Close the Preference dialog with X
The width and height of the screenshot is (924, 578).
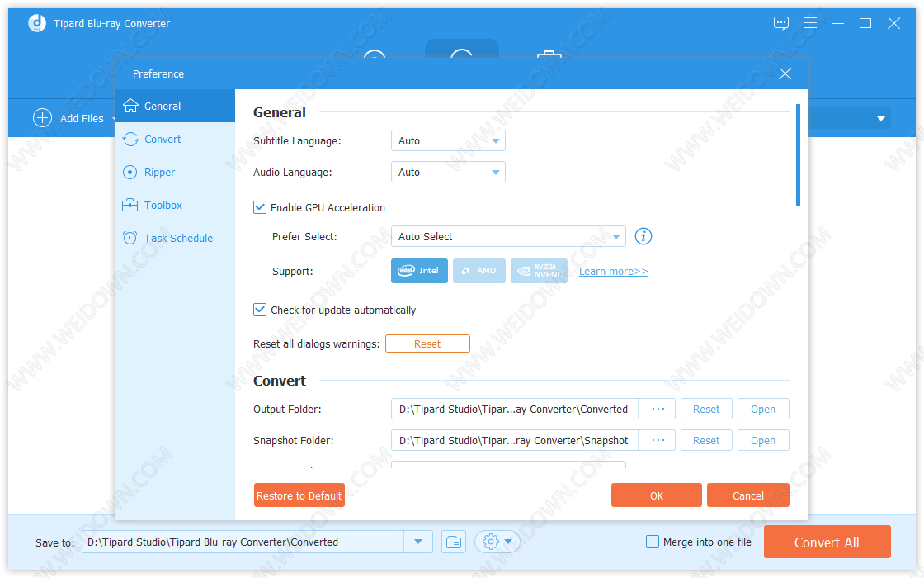tap(785, 73)
